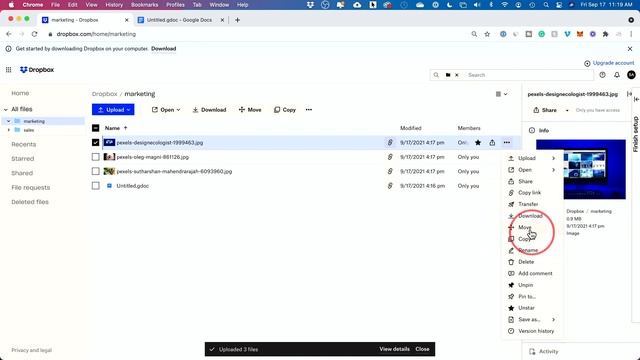
Task: Click the star icon on pexels-designecologist row
Action: [x=478, y=142]
